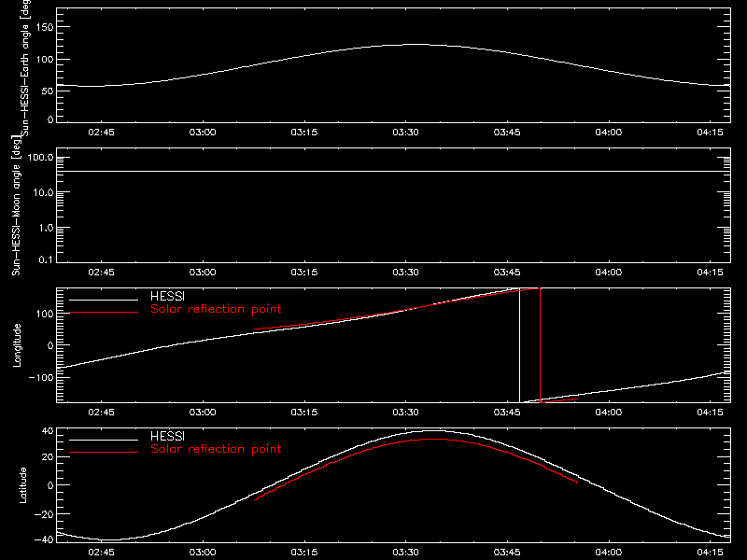Click the 0.1 tick on the Sun-HESSI-Moon axis
Viewport: 747px width, 560px height.
[46, 259]
